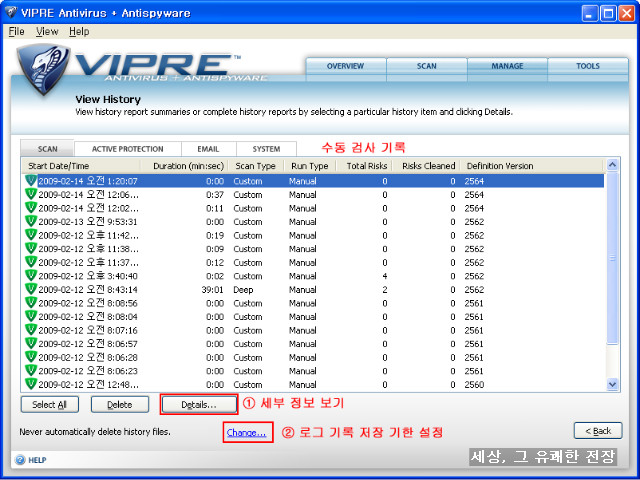Select the row dated 2009-02-12 오후 3:40:40
Viewport: 640px width, 480px height.
pos(313,276)
